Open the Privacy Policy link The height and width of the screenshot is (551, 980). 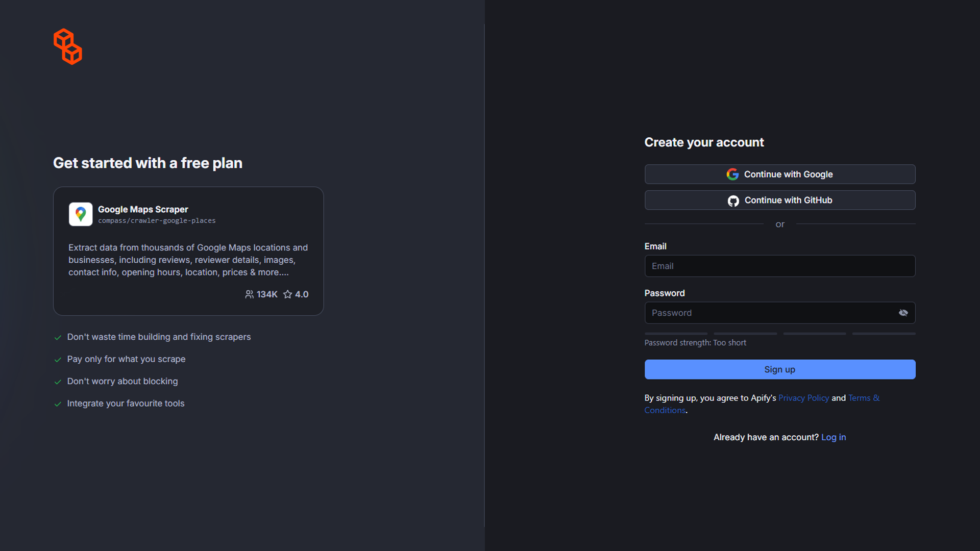click(803, 398)
